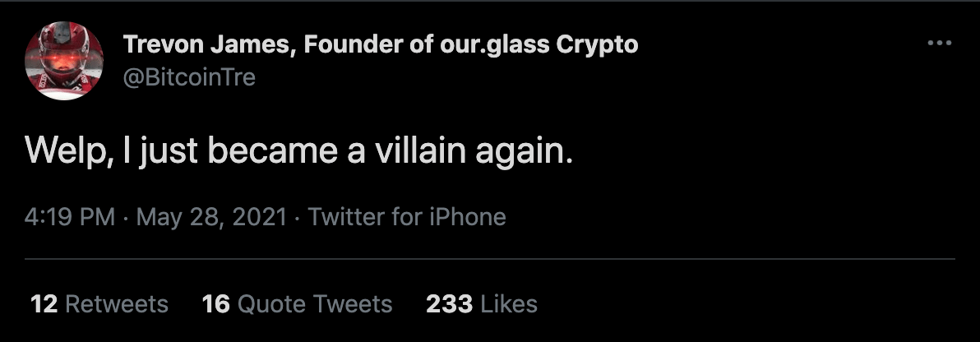The height and width of the screenshot is (342, 980).
Task: View the 16 Quote Tweets list
Action: point(297,304)
